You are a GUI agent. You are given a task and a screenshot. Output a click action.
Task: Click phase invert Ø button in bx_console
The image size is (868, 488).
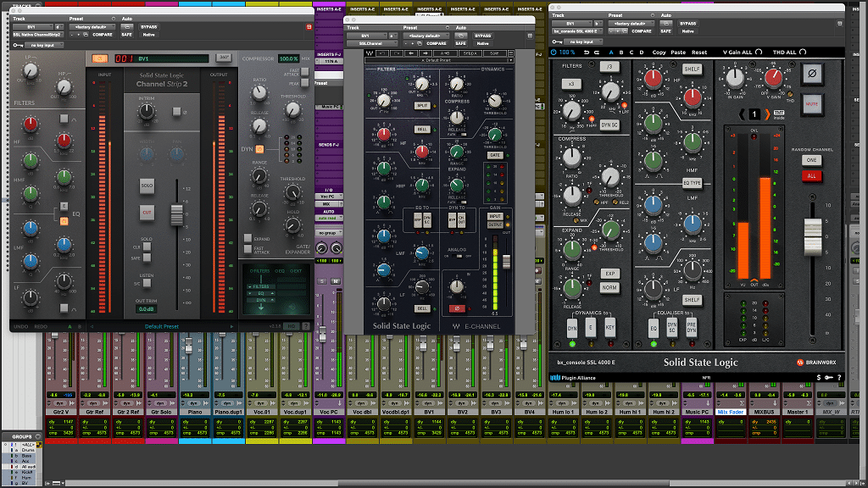(x=812, y=74)
